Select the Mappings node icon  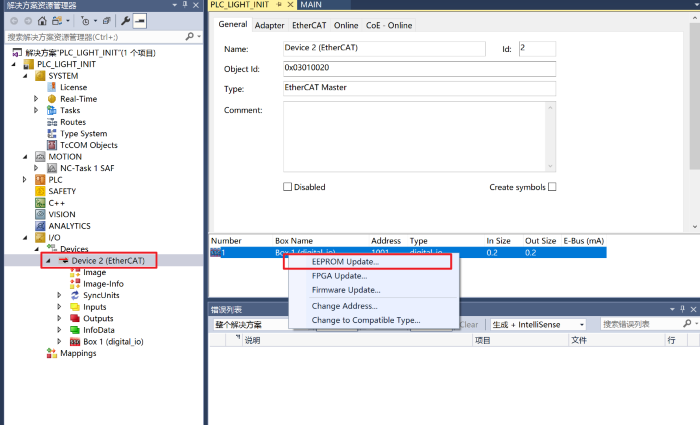tap(51, 353)
